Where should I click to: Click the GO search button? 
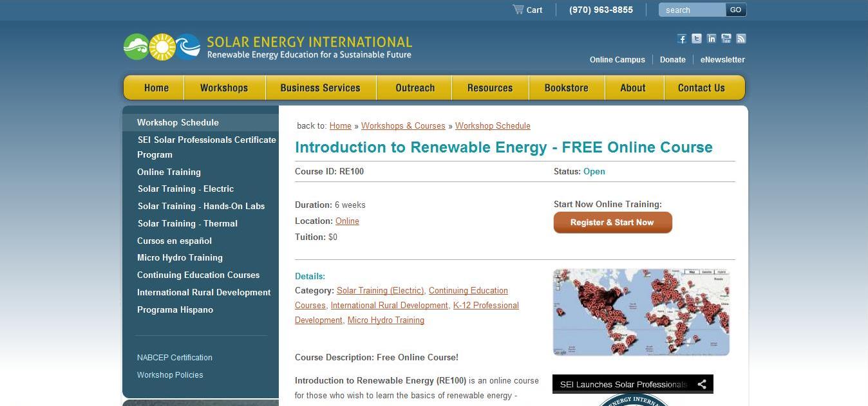click(736, 10)
